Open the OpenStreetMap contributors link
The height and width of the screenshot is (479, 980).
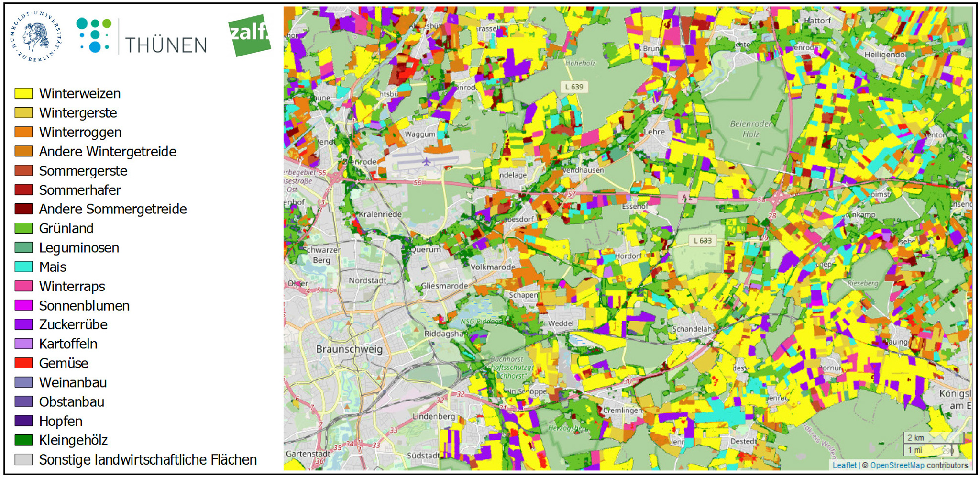pyautogui.click(x=897, y=465)
